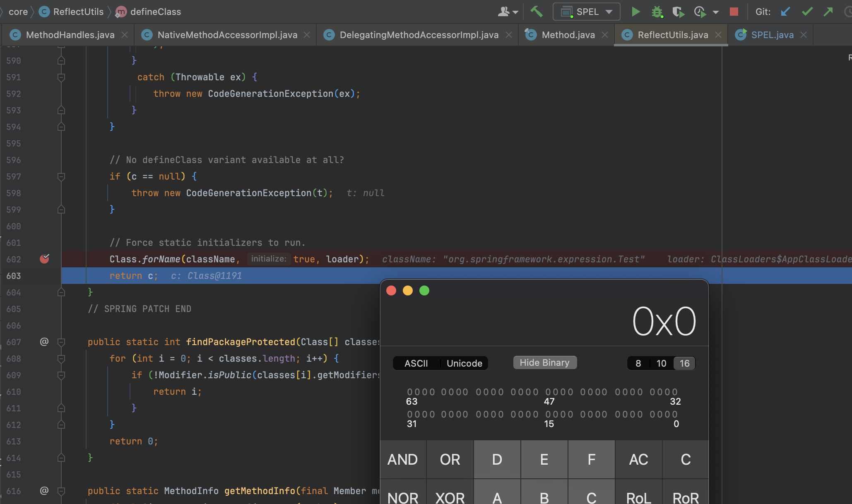
Task: Click the Git label in toolbar
Action: click(763, 12)
